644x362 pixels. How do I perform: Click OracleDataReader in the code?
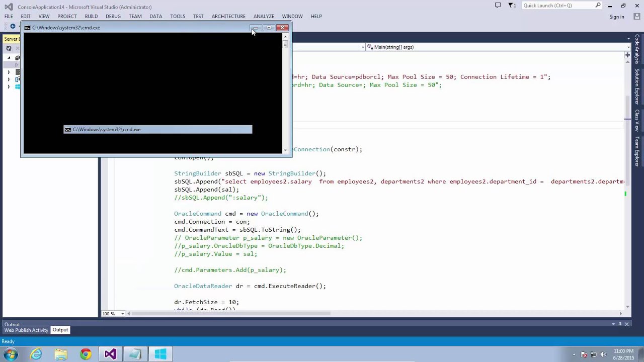coord(203,286)
